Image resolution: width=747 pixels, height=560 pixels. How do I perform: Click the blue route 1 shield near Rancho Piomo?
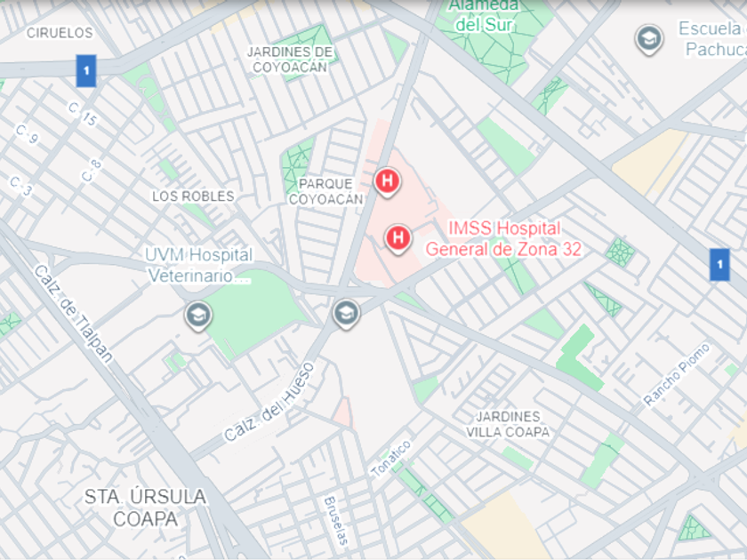click(x=719, y=264)
